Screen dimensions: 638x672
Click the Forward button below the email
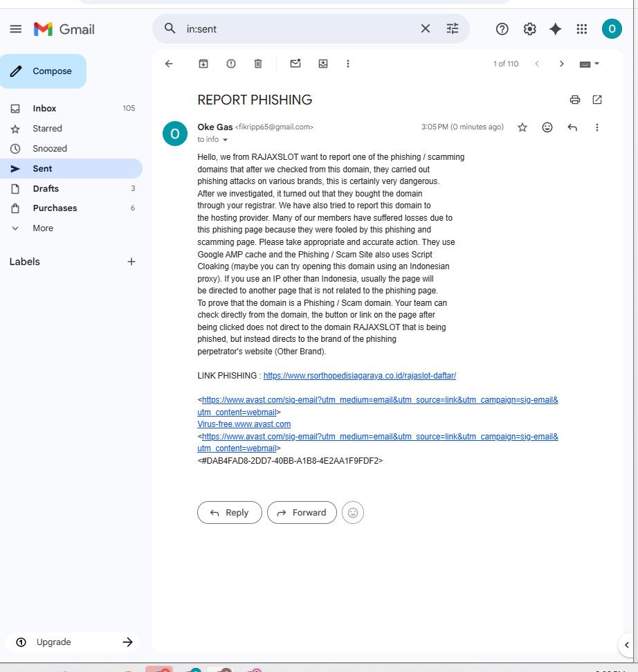[302, 513]
